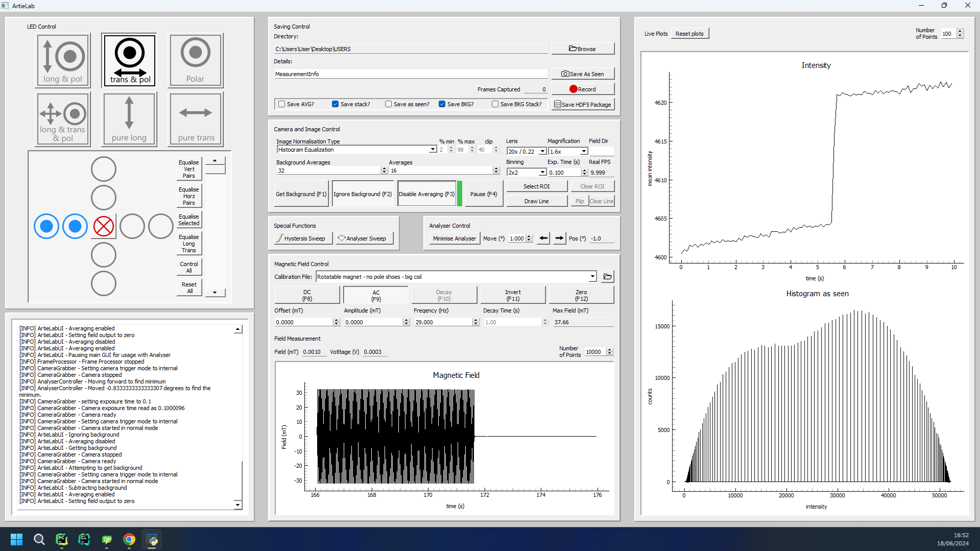Enable the 'Save AVG?' checkbox
Image resolution: width=980 pixels, height=551 pixels.
281,104
